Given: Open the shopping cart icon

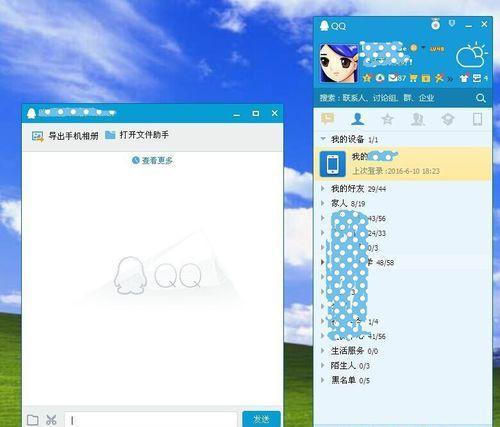Looking at the screenshot, I should tap(413, 78).
